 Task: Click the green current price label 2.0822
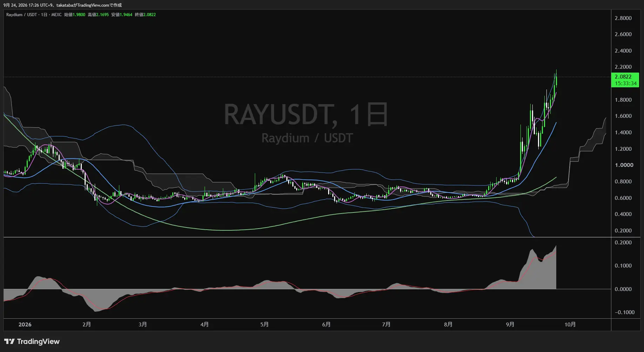point(623,77)
